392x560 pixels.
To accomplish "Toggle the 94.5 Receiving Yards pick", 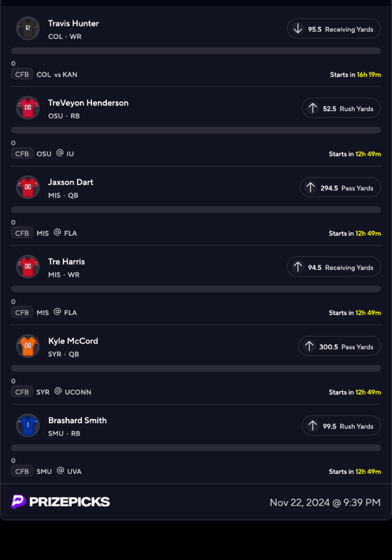I will click(x=334, y=267).
